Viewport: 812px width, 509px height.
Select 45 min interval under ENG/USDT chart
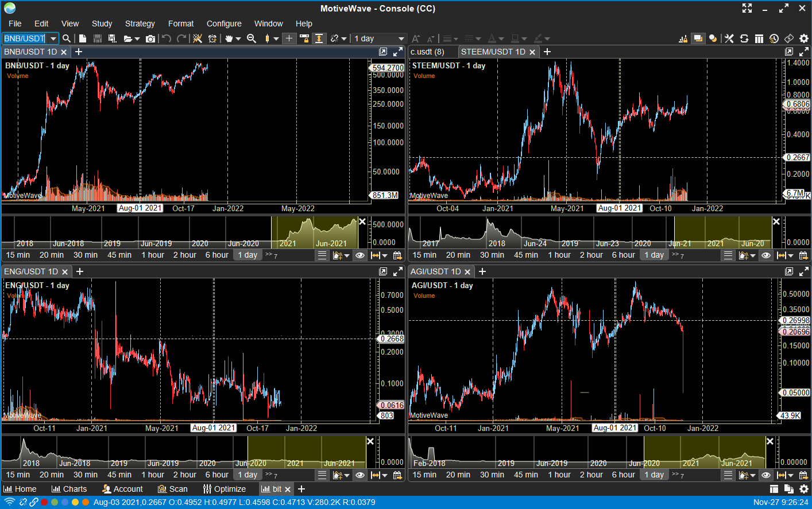119,475
